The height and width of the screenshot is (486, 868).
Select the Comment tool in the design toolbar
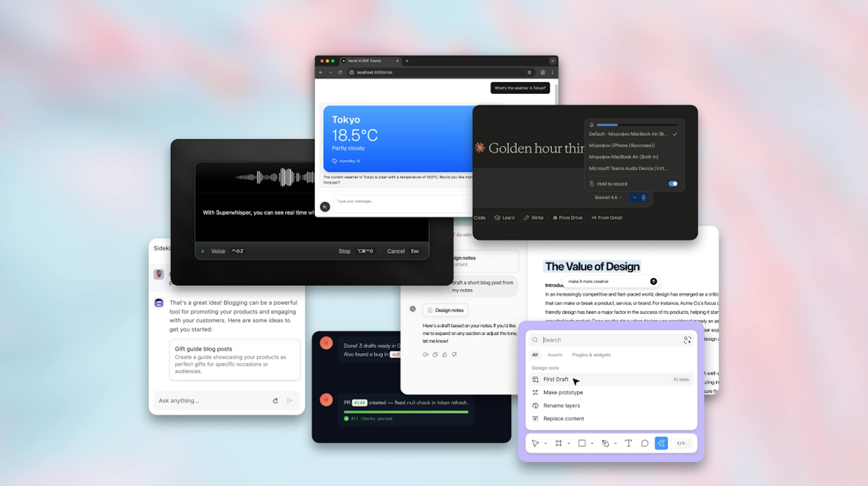pyautogui.click(x=645, y=443)
